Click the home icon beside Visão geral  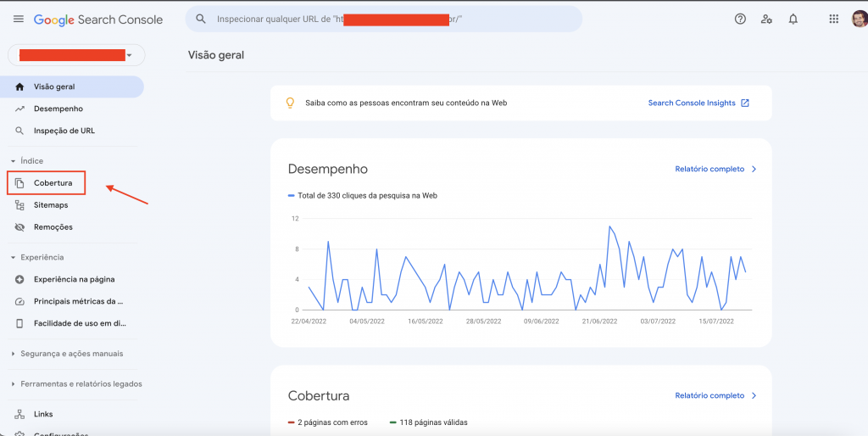[x=20, y=87]
